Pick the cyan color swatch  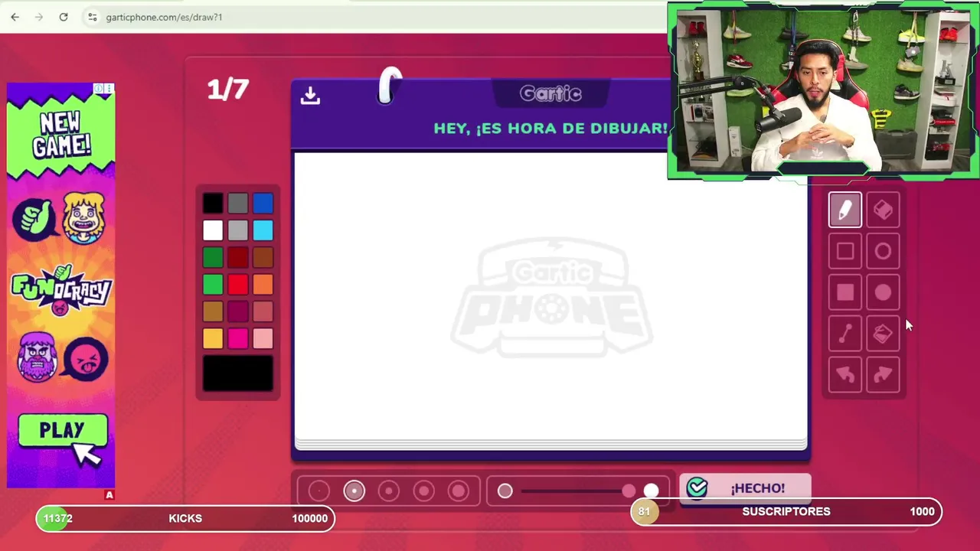263,230
